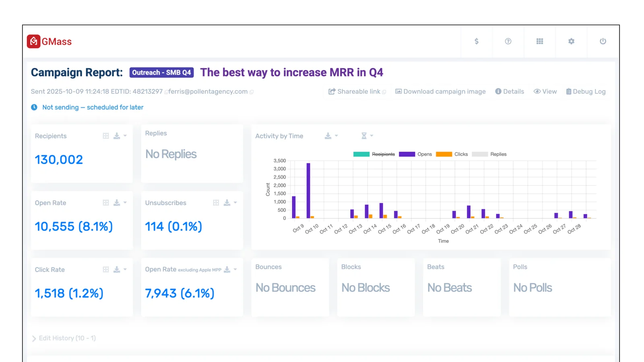
Task: Toggle the Opens series in chart legend
Action: tap(415, 154)
